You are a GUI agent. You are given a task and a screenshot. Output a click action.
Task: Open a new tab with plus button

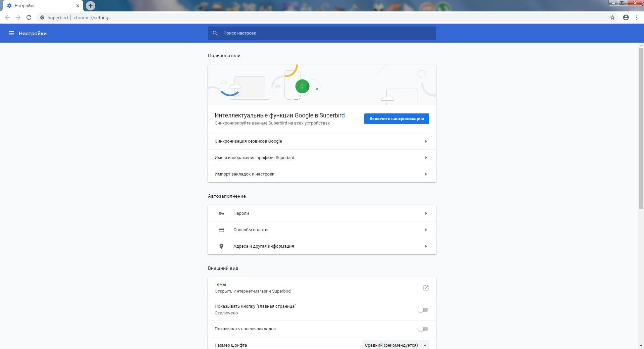pyautogui.click(x=91, y=6)
